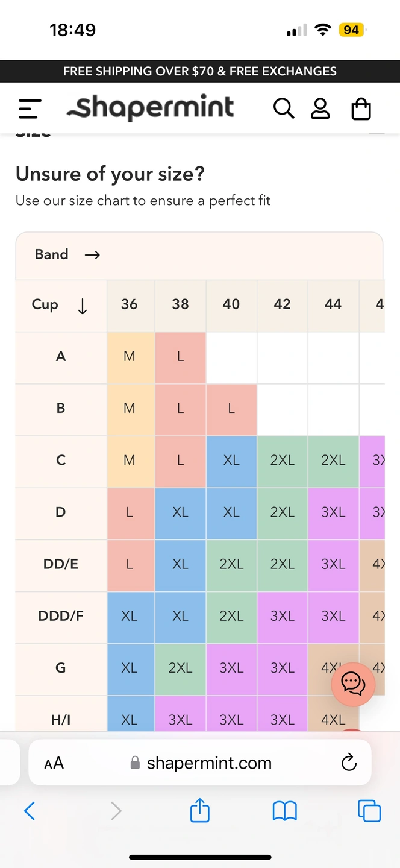Open the user account icon
Viewport: 400px width, 868px height.
click(320, 108)
